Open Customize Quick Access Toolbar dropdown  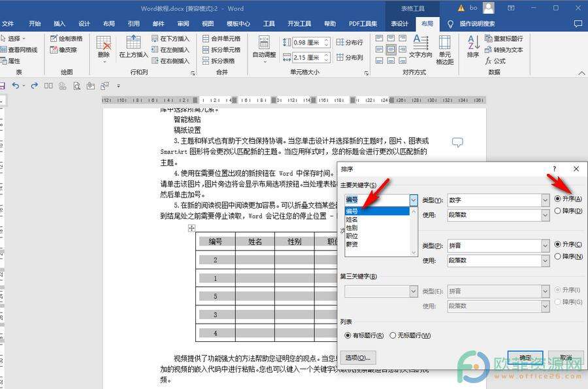click(x=118, y=86)
